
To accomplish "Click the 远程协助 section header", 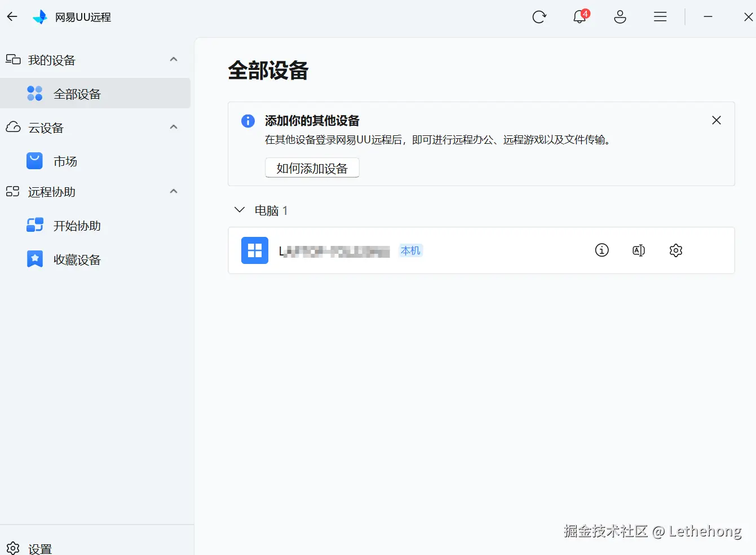I will [95, 192].
